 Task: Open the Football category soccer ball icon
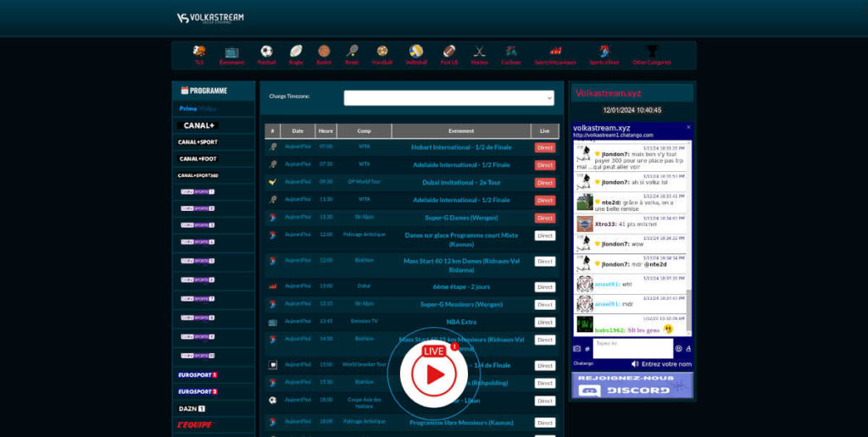[266, 52]
